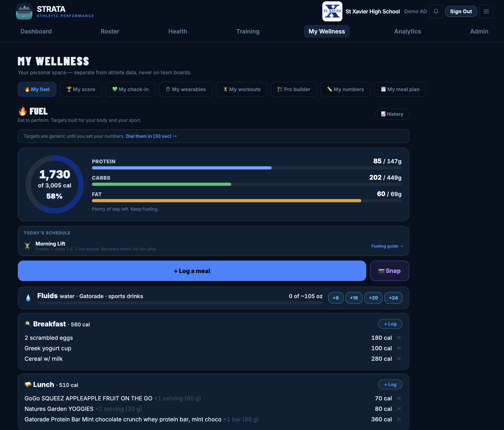504x430 pixels.
Task: Open the My workouts sub-tab
Action: coord(242,89)
